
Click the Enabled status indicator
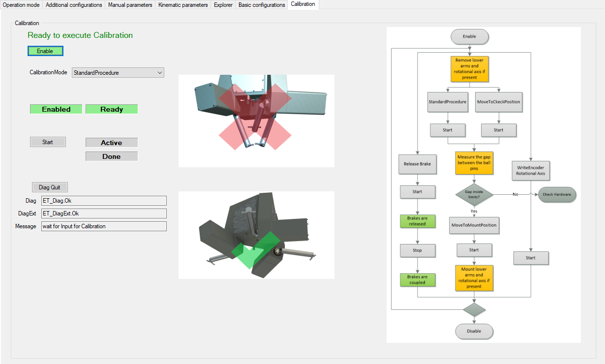click(56, 109)
